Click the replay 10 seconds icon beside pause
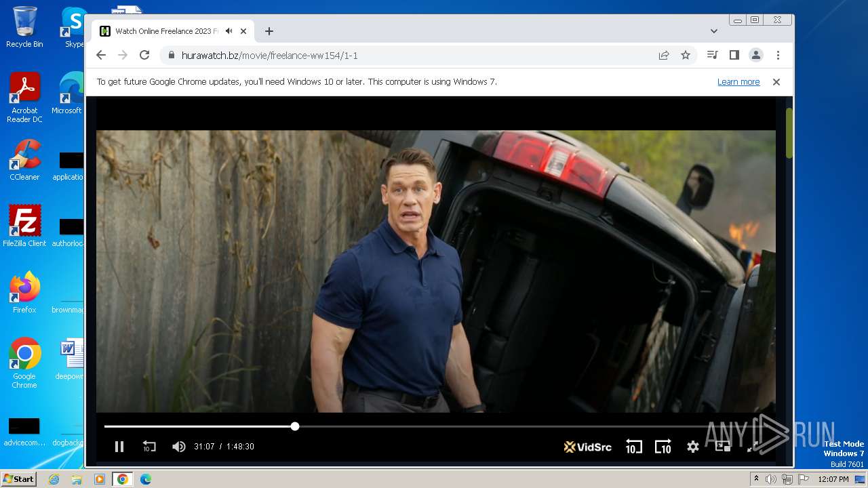 149,447
